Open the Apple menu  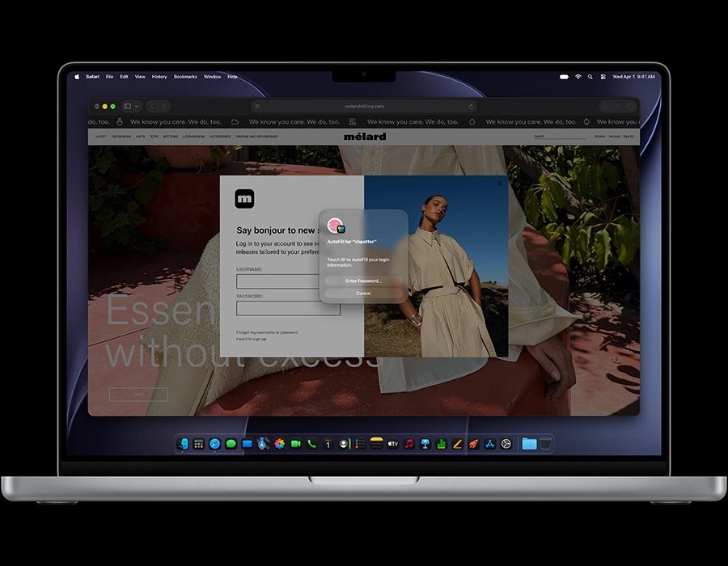click(77, 77)
